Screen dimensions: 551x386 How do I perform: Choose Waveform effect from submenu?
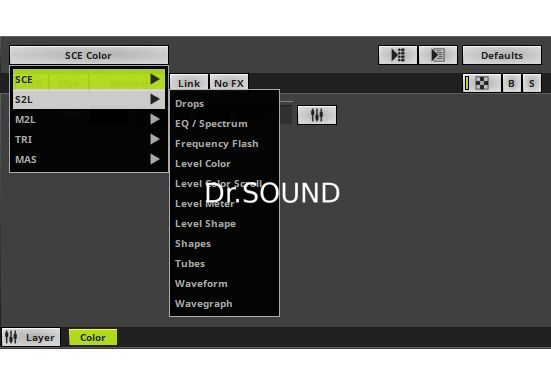pos(224,284)
